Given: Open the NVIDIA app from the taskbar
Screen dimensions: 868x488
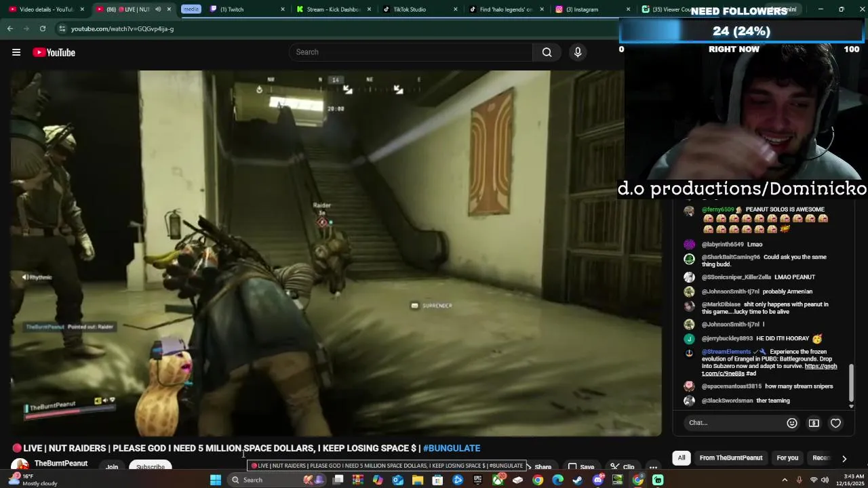Looking at the screenshot, I should (618, 480).
